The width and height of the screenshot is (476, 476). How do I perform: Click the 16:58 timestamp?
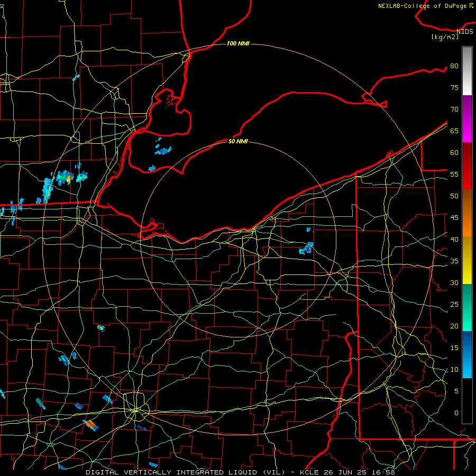point(383,472)
